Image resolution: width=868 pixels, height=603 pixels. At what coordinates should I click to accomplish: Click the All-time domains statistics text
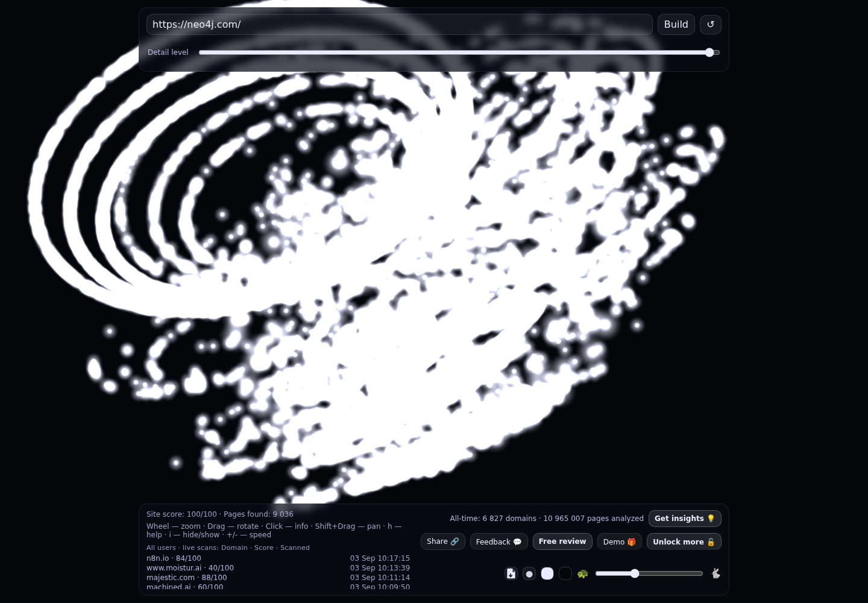547,519
